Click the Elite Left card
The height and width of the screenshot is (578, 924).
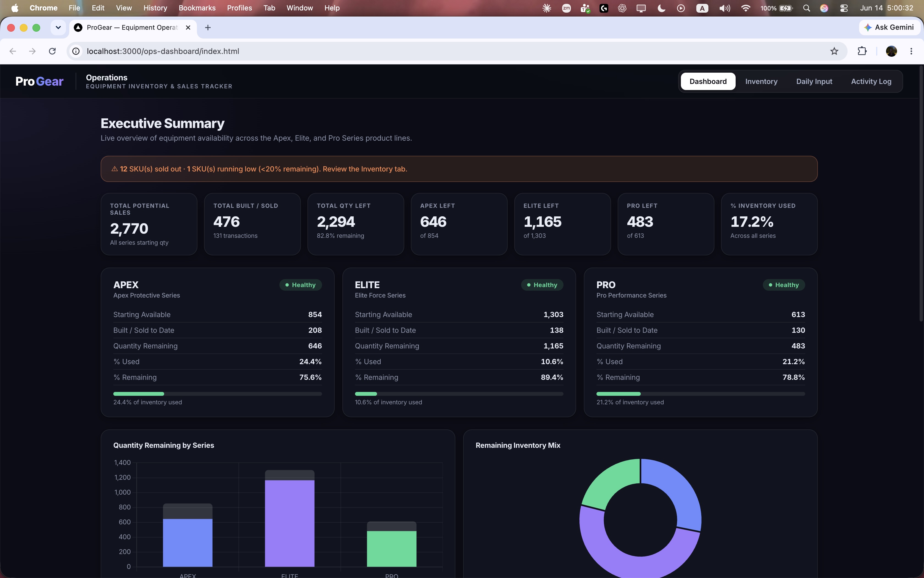(562, 224)
